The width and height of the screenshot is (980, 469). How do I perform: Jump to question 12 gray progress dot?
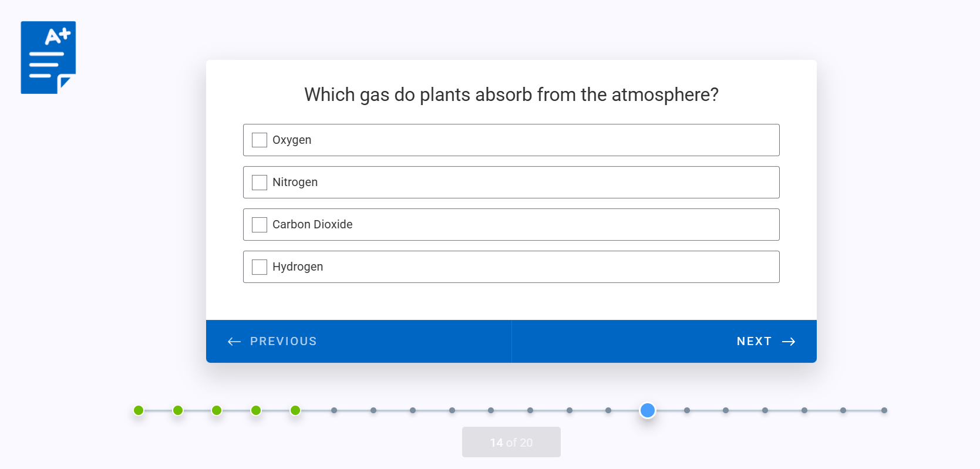[x=570, y=410]
